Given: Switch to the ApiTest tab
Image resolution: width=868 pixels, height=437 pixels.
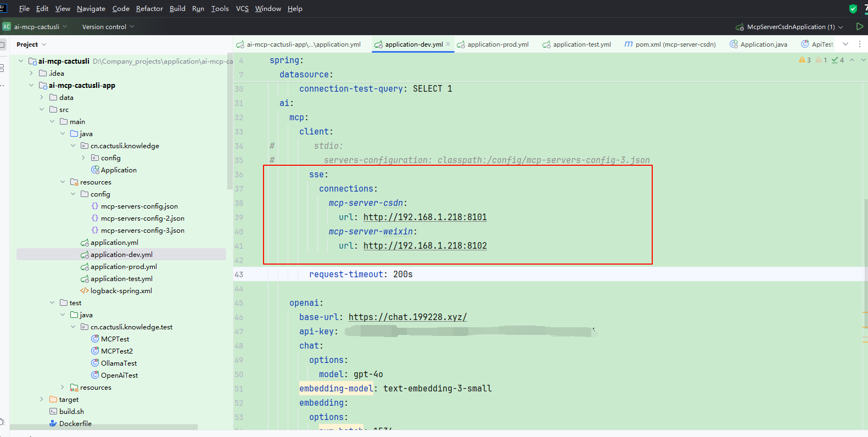Looking at the screenshot, I should pos(817,44).
